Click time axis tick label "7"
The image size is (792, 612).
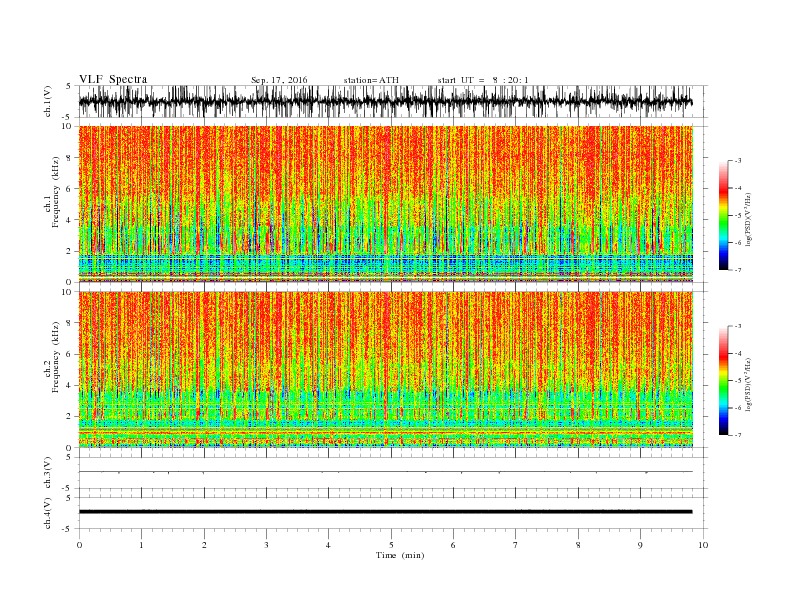pyautogui.click(x=516, y=545)
